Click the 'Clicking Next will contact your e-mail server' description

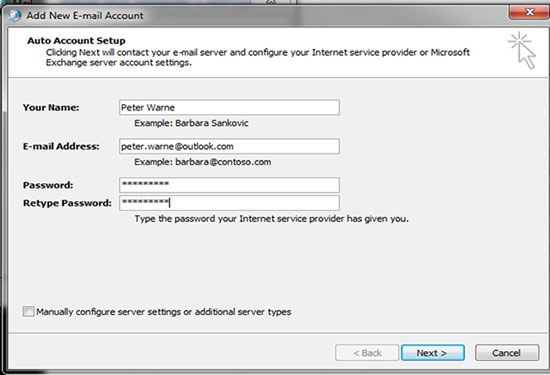258,58
